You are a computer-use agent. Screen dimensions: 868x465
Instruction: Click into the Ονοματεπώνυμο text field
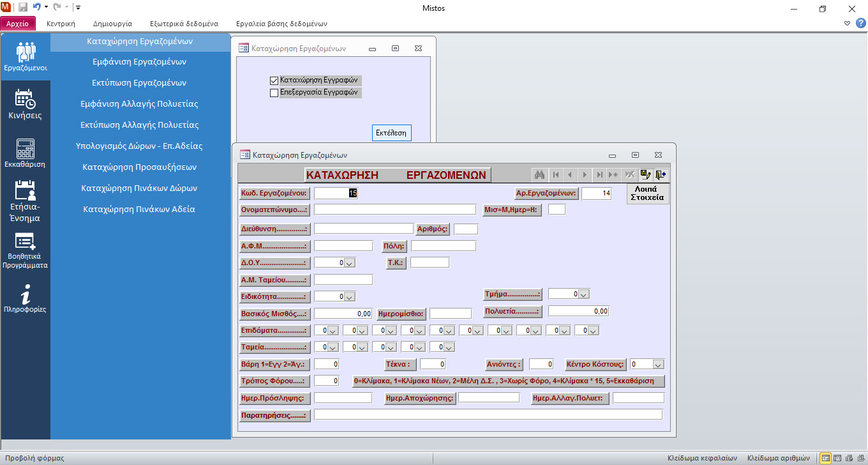(x=394, y=210)
